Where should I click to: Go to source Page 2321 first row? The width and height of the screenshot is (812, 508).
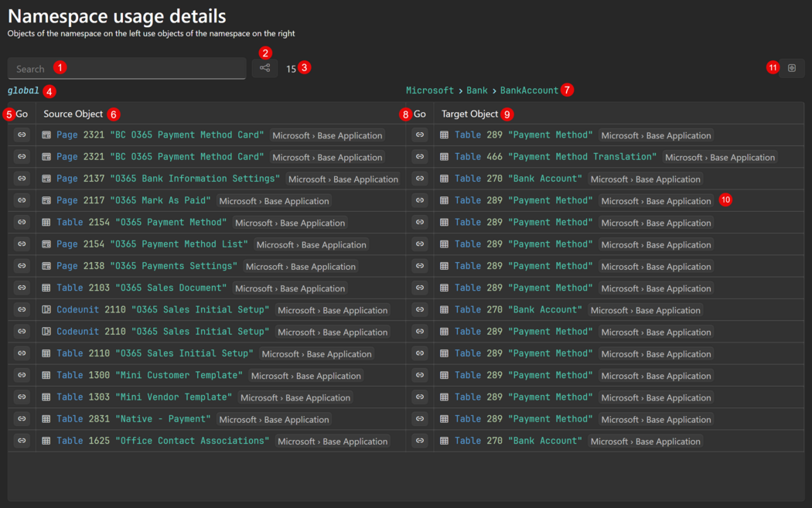(22, 135)
